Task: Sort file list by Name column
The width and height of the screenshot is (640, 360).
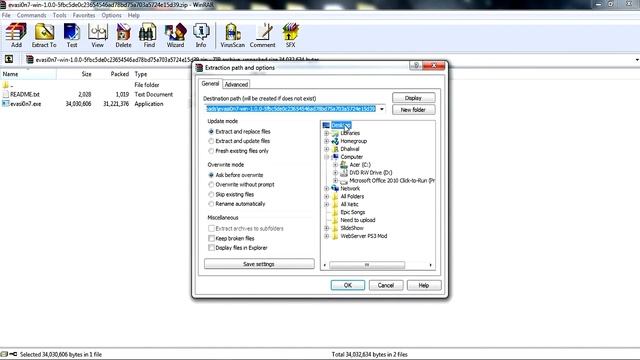Action: pos(29,74)
